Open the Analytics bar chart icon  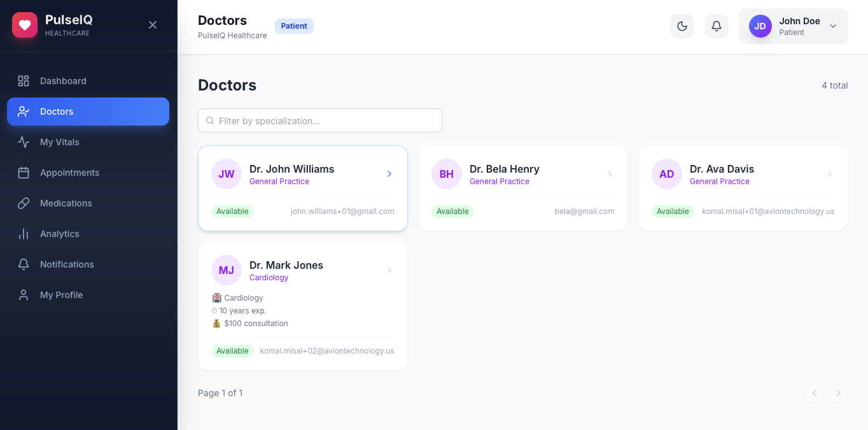point(24,234)
